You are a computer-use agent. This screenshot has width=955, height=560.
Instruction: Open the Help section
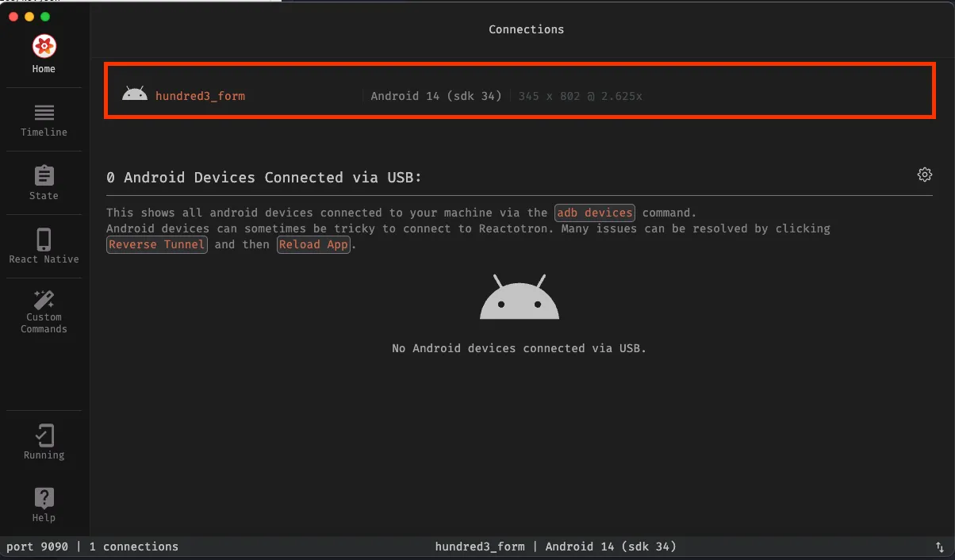[44, 505]
